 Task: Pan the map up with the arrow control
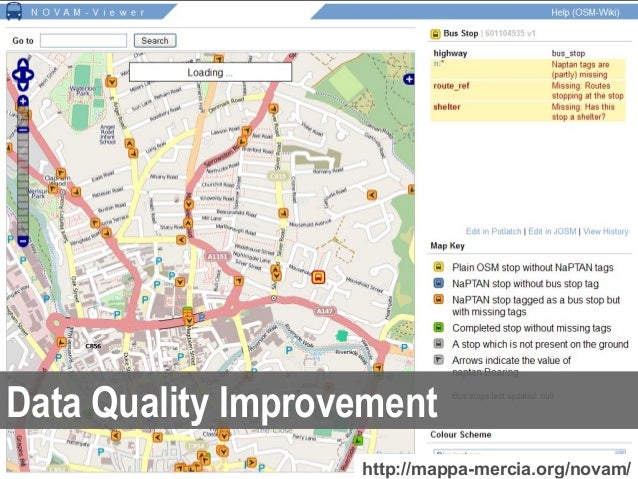tap(23, 64)
